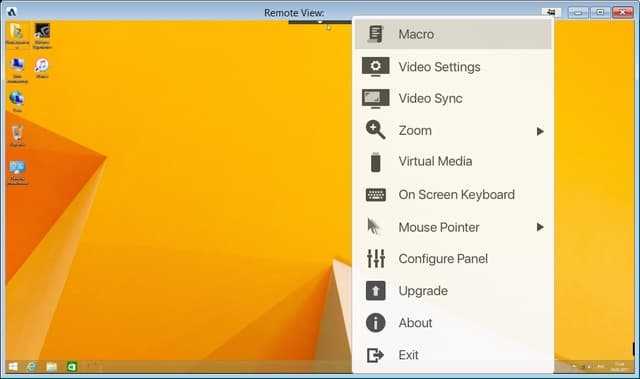640x379 pixels.
Task: Open Video Settings from the menu
Action: coord(453,67)
